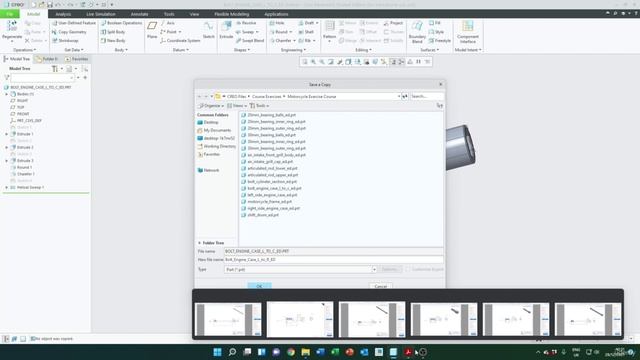Click the Shell tool
Screen dimensions: 640x360
(x=306, y=32)
